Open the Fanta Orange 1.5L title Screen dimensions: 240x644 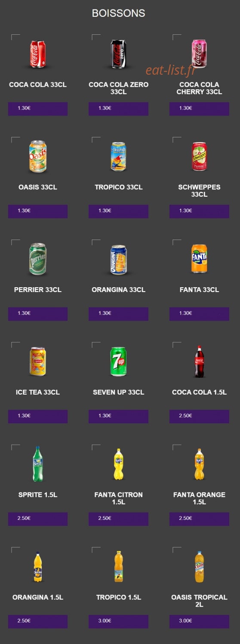pos(199,498)
